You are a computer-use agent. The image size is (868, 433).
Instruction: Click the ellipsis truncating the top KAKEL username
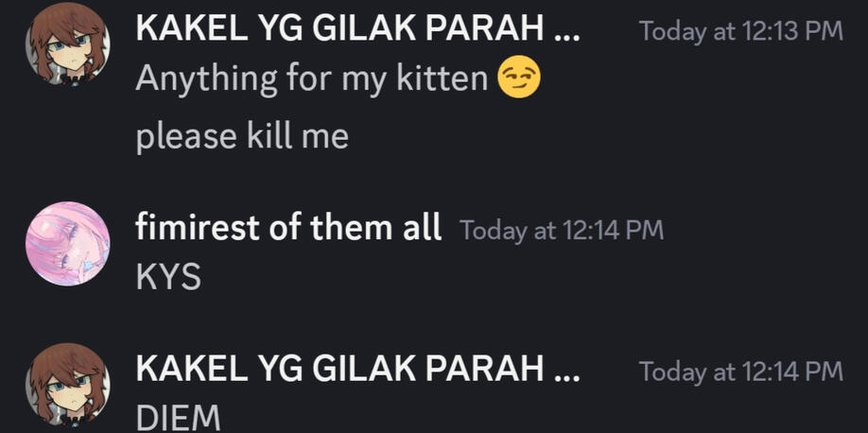[565, 34]
